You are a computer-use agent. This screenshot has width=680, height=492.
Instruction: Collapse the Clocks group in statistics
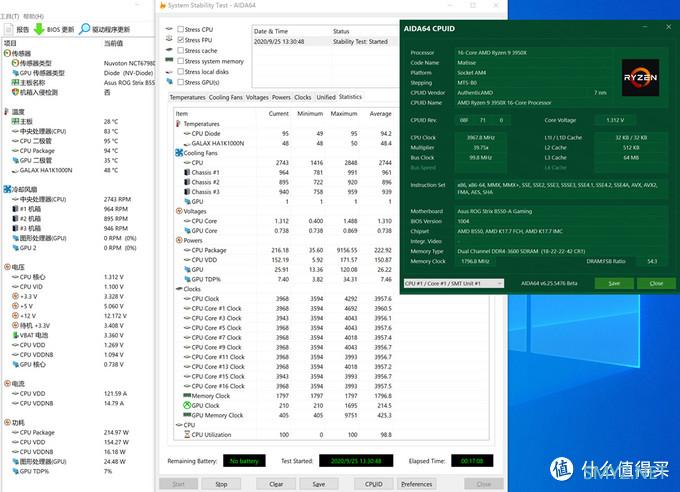click(179, 289)
